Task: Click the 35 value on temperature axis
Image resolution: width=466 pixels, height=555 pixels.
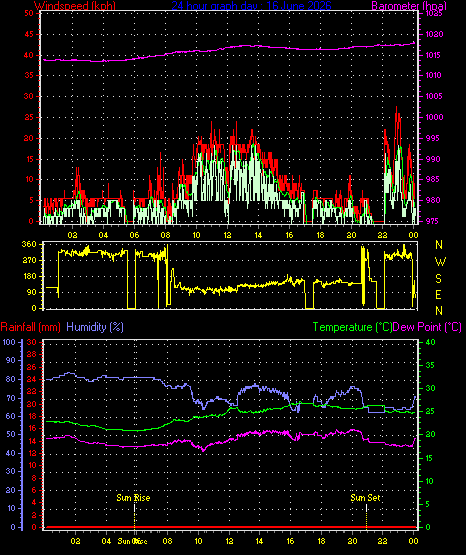Action: 430,365
